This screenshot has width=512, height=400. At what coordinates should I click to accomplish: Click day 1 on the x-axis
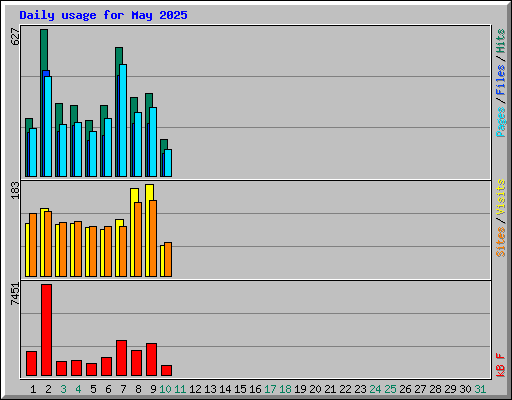click(x=33, y=389)
